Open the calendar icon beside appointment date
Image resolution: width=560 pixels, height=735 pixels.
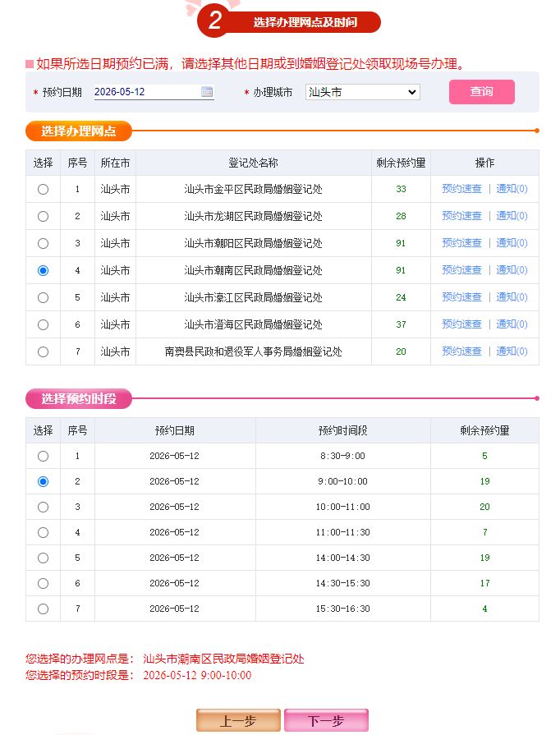pos(207,92)
